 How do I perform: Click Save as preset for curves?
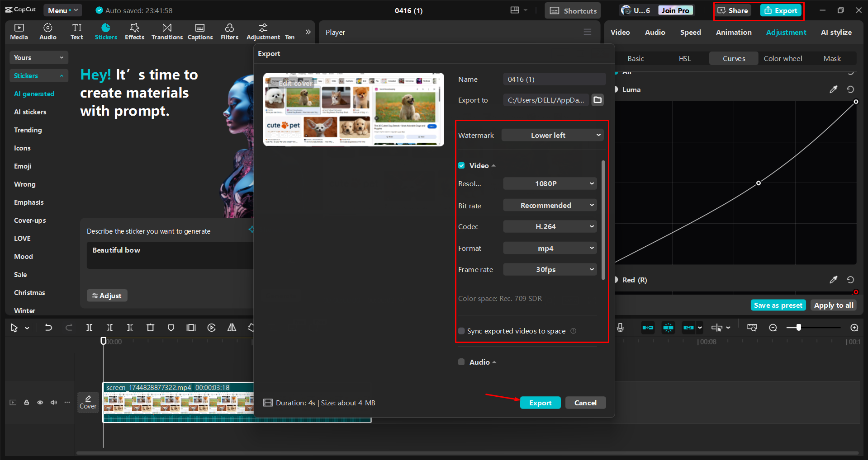tap(778, 305)
